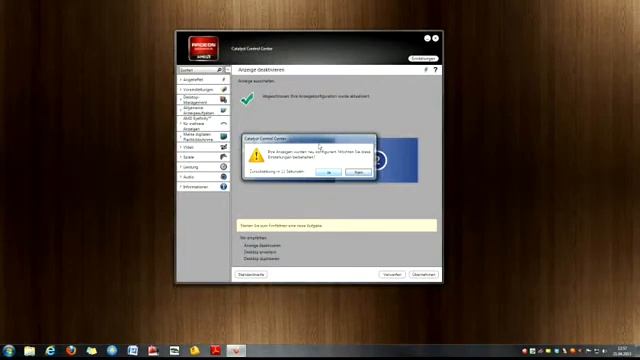The height and width of the screenshot is (360, 640).
Task: Click the Spiele row icon
Action: (x=224, y=157)
